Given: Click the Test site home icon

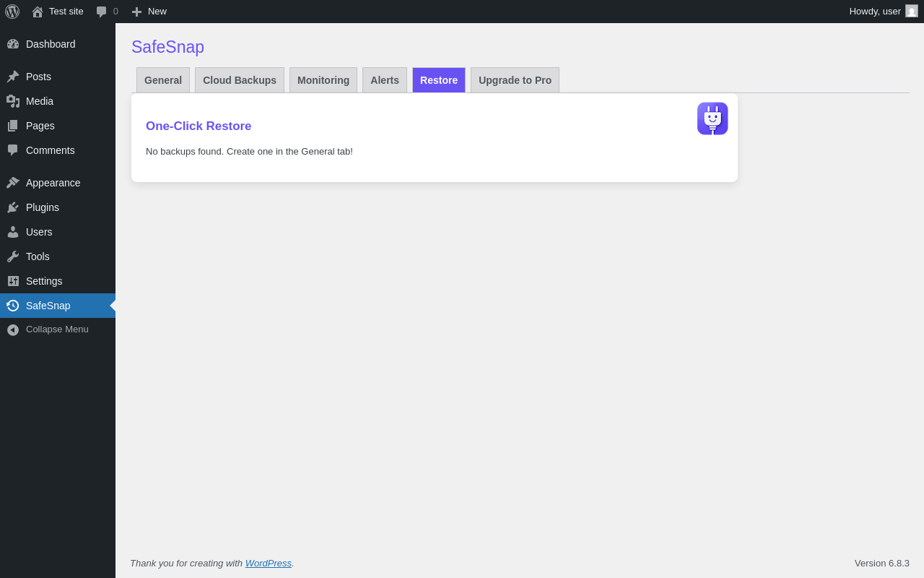Looking at the screenshot, I should point(38,12).
